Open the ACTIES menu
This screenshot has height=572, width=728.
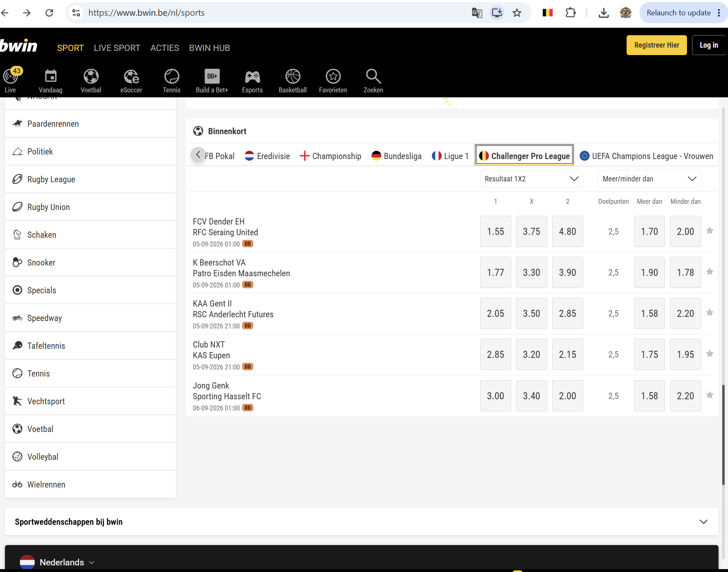165,48
